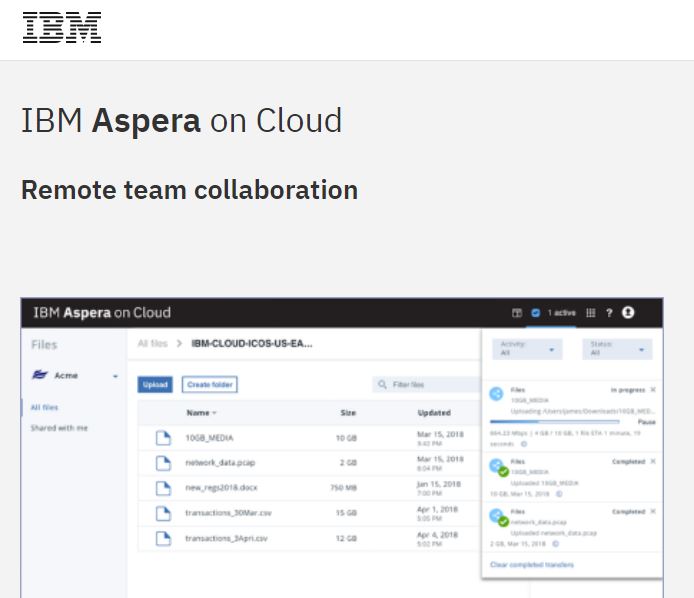
Task: Open the 10GB_MEDIA file name
Action: 209,438
